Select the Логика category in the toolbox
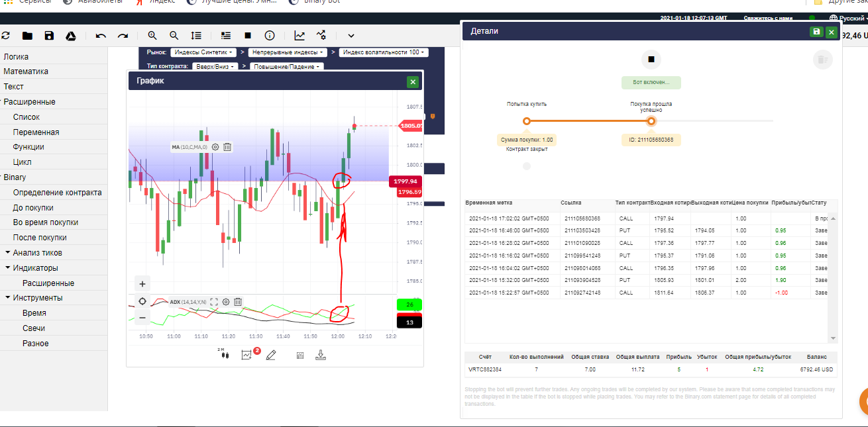 [x=54, y=57]
